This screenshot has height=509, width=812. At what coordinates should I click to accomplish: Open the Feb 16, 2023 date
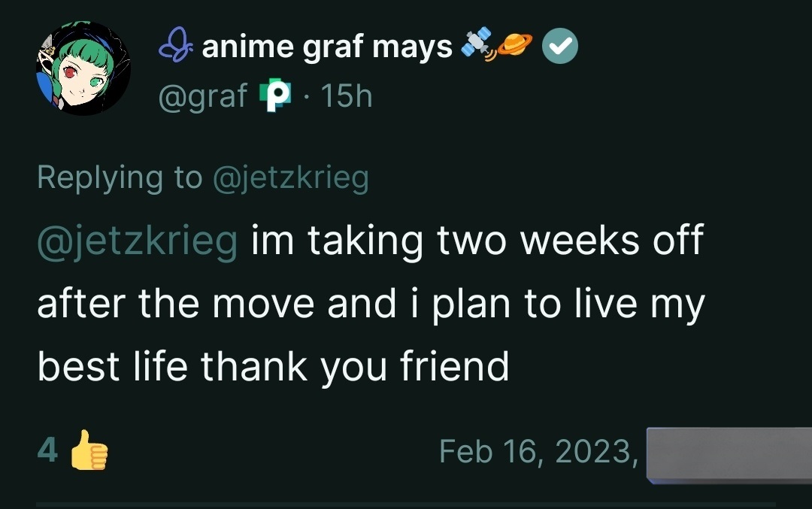536,451
